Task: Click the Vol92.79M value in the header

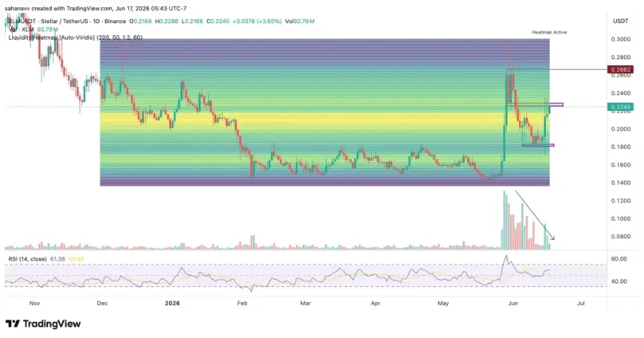Action: coord(300,21)
